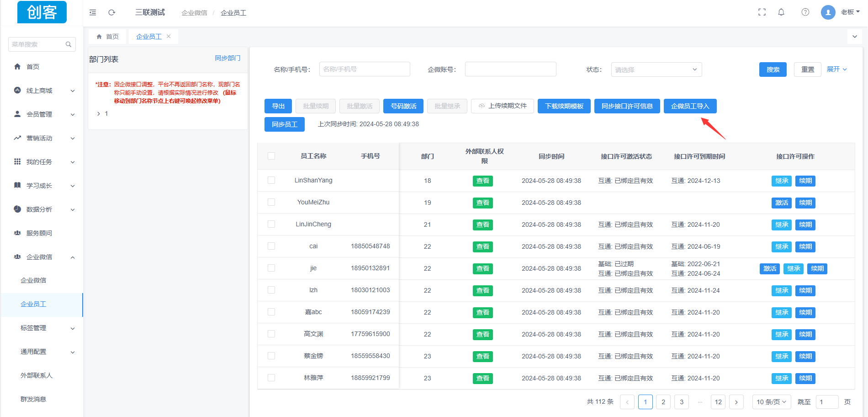The width and height of the screenshot is (868, 417).
Task: Check the box for employee cai
Action: click(x=271, y=246)
